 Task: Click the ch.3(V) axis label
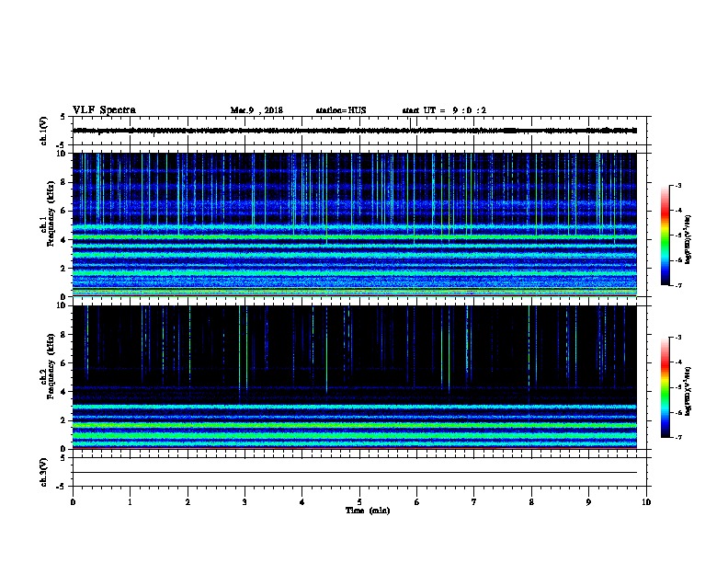(x=44, y=472)
